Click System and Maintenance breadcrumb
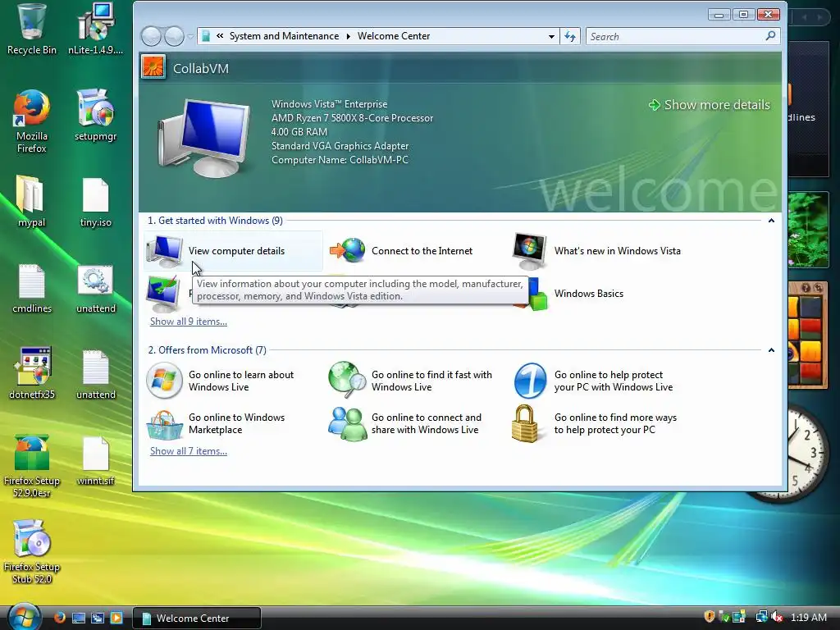 pos(284,36)
